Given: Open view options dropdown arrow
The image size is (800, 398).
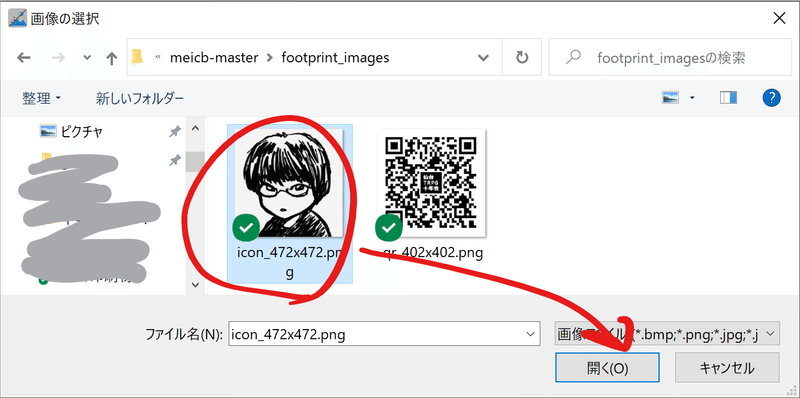Looking at the screenshot, I should pos(692,97).
